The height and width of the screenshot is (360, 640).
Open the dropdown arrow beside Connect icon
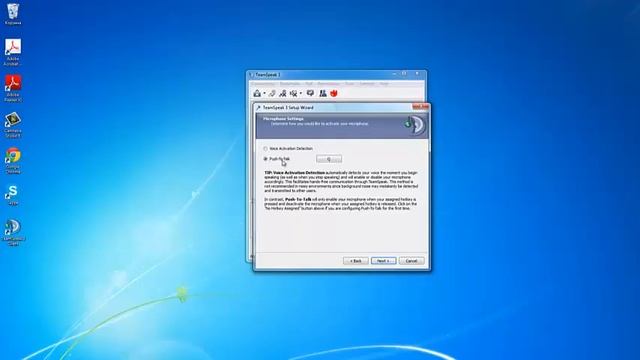tap(264, 93)
